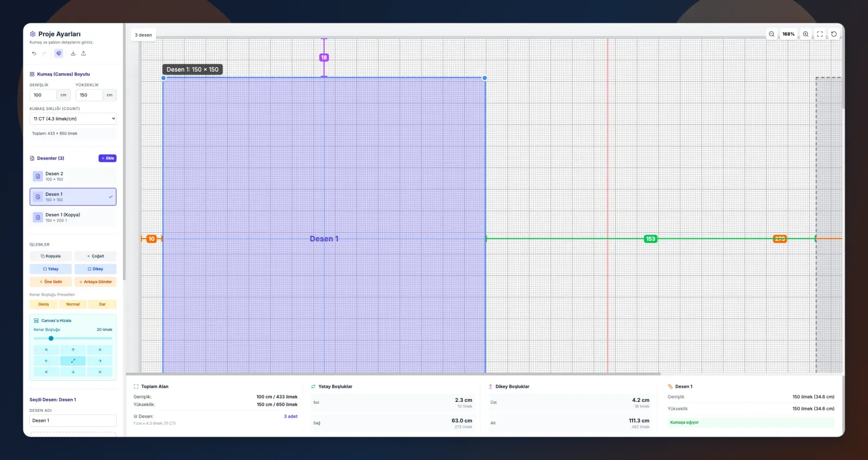The image size is (868, 460).
Task: Click the Alt gap value 111.3 cm
Action: coord(639,421)
